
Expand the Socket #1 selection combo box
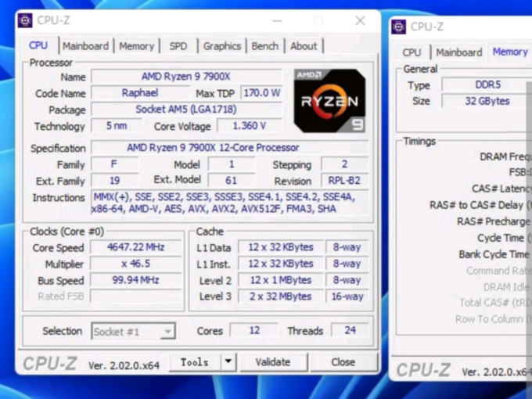pos(133,331)
